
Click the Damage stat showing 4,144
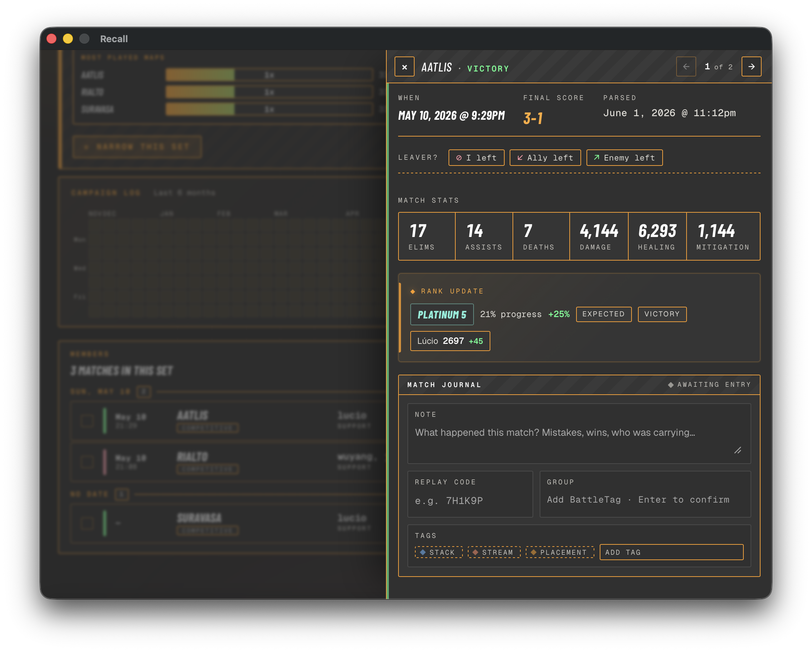click(x=599, y=236)
